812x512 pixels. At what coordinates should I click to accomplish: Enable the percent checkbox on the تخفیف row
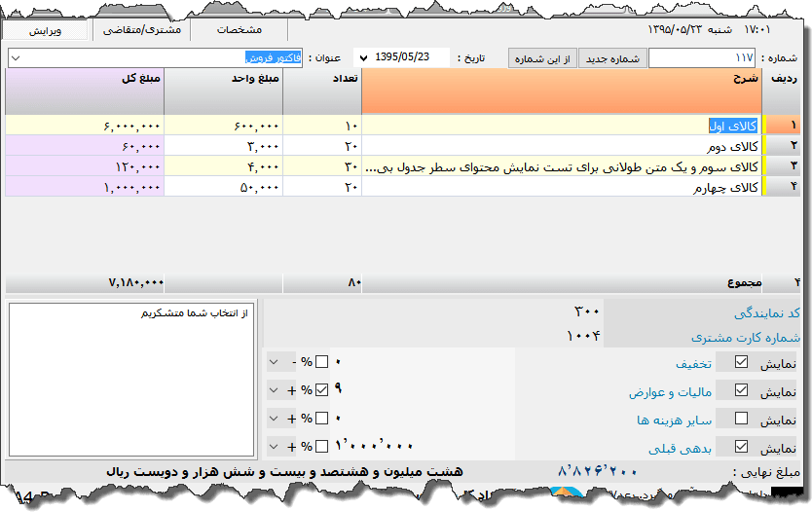[322, 363]
